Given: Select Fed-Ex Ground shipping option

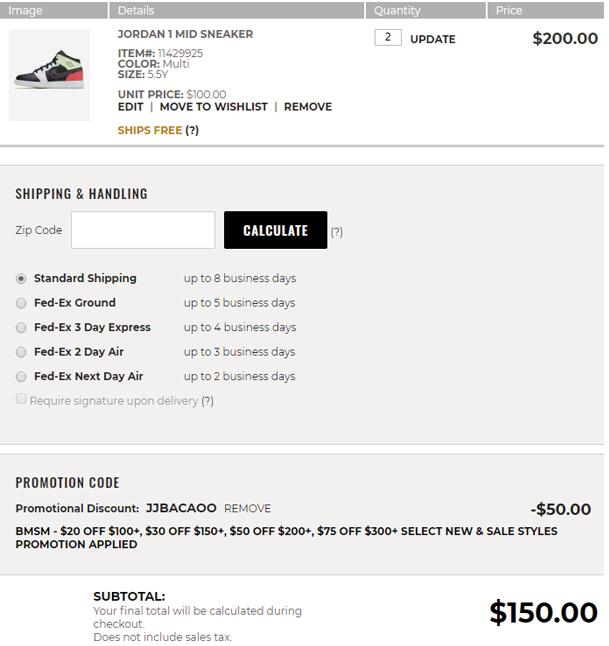Looking at the screenshot, I should pyautogui.click(x=21, y=303).
